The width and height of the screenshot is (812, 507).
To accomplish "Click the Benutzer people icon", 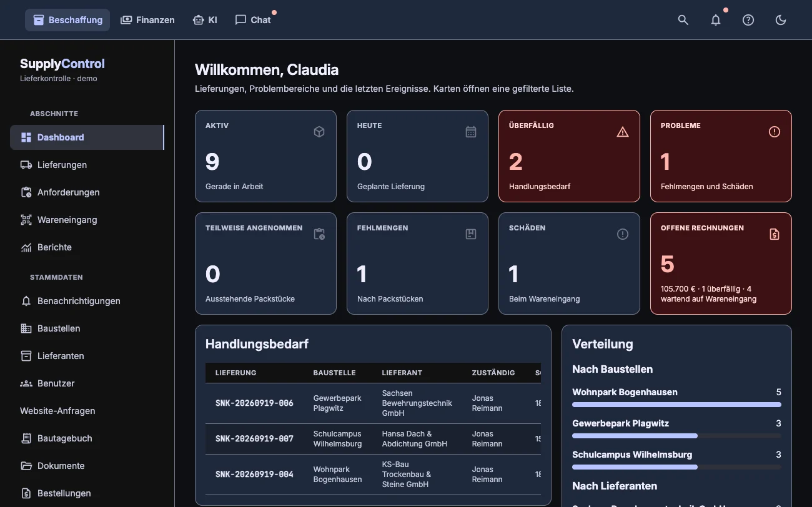I will 26,383.
